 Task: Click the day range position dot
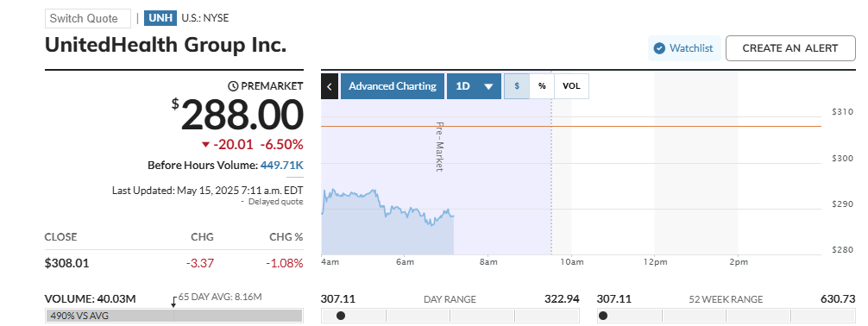[x=341, y=316]
